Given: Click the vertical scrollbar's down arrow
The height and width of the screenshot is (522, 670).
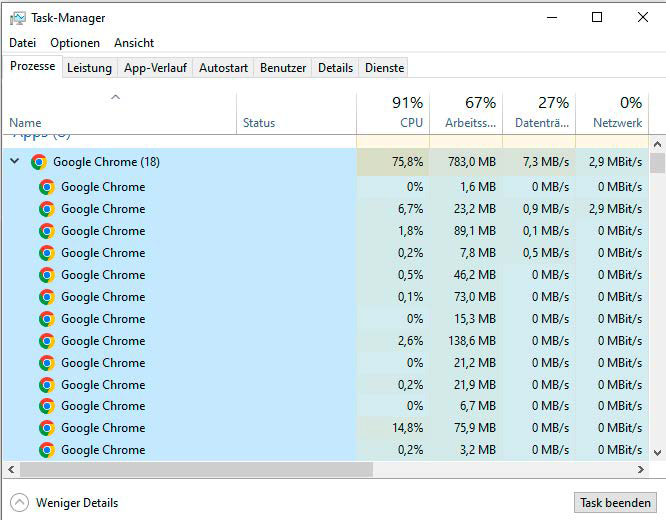Looking at the screenshot, I should click(x=657, y=452).
